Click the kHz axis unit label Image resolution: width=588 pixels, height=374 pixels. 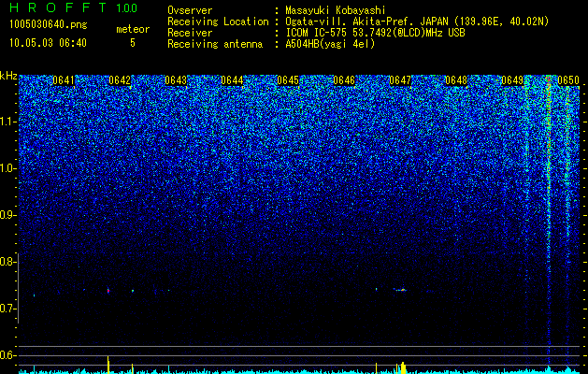coord(8,77)
